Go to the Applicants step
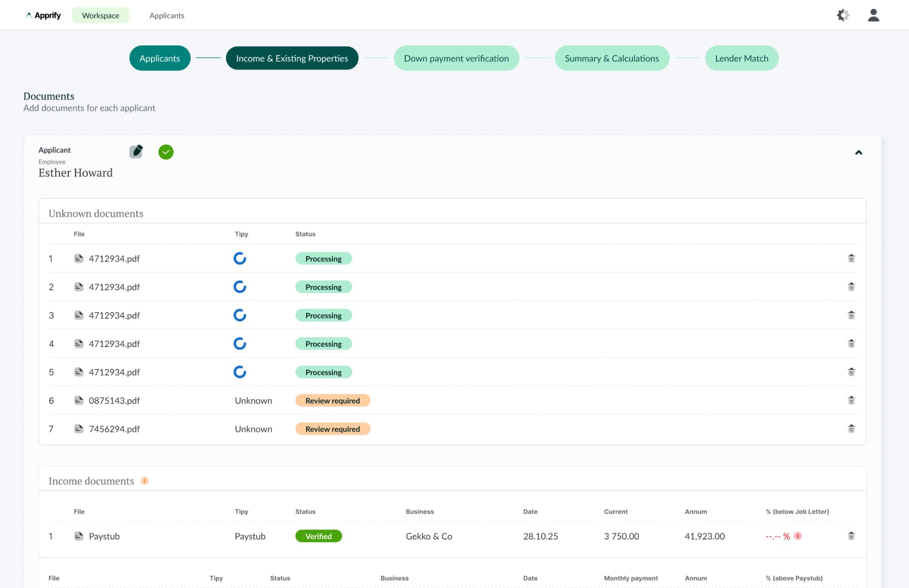The image size is (909, 588). pos(160,58)
